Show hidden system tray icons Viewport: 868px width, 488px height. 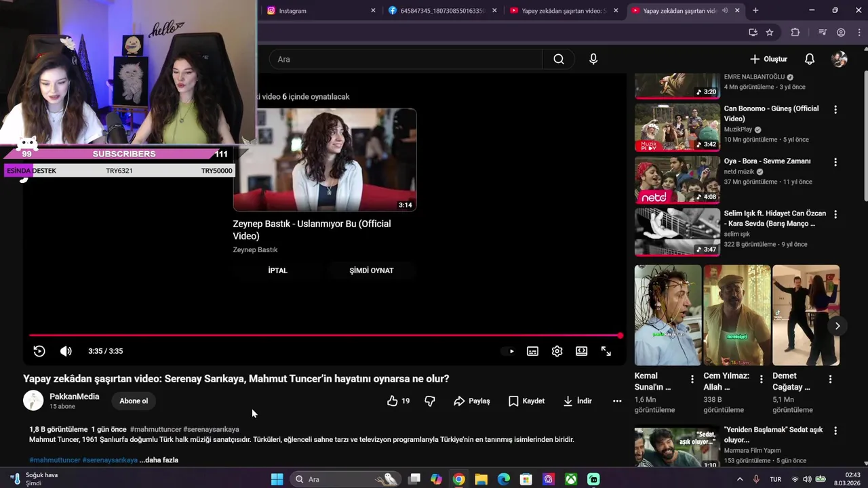click(740, 479)
